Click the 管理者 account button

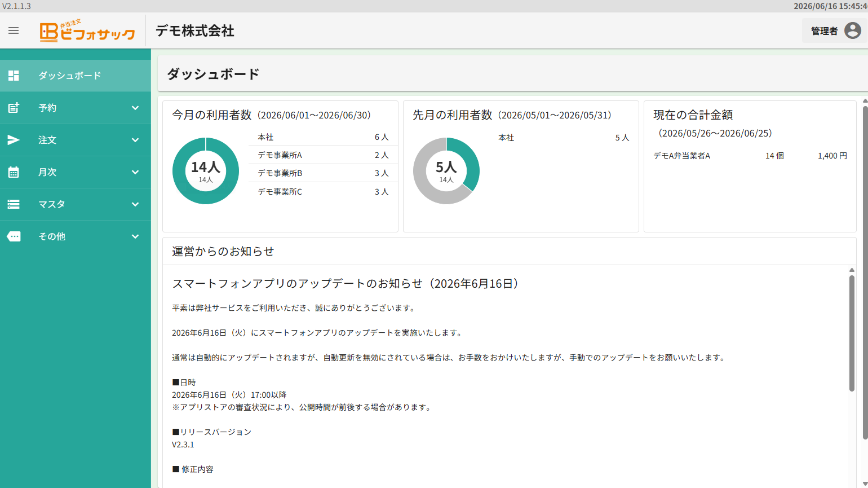[835, 30]
